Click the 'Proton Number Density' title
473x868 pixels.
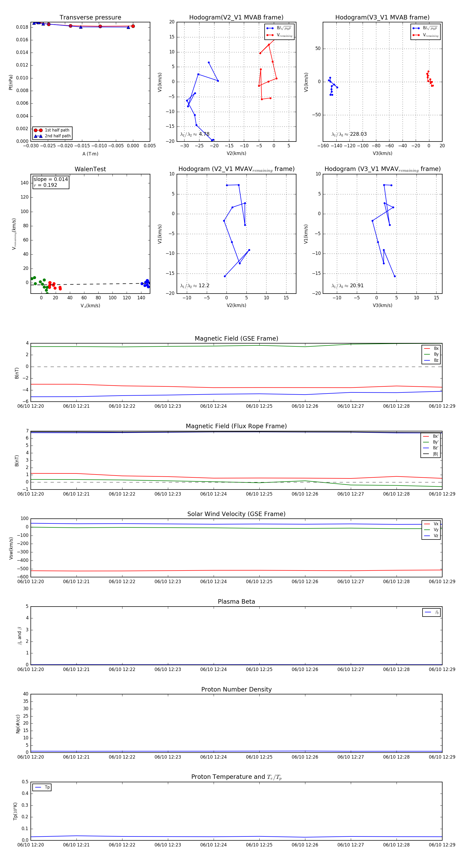coord(236,689)
